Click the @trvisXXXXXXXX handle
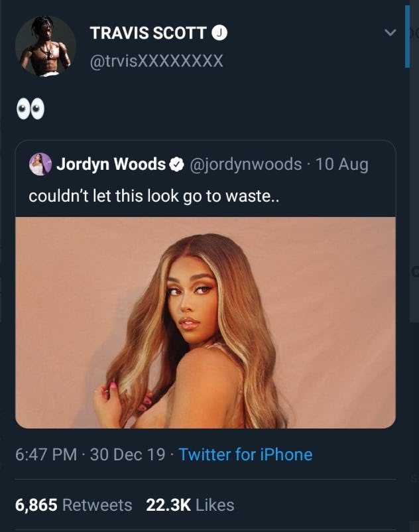This screenshot has width=419, height=532. click(155, 62)
